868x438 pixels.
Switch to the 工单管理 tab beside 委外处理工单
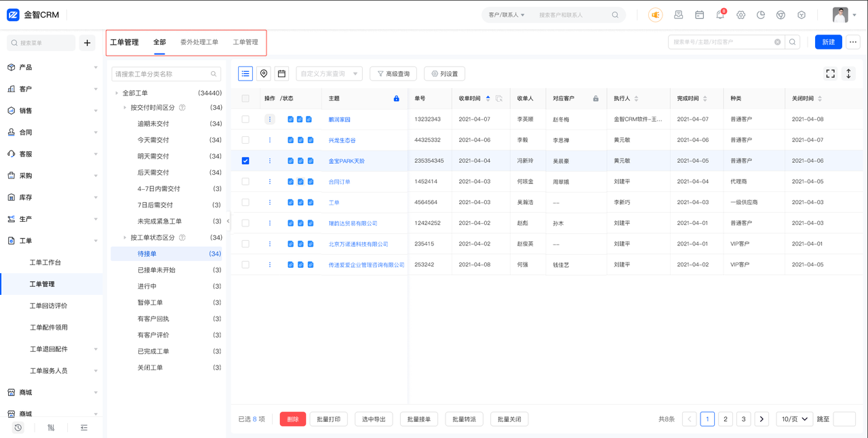[245, 42]
